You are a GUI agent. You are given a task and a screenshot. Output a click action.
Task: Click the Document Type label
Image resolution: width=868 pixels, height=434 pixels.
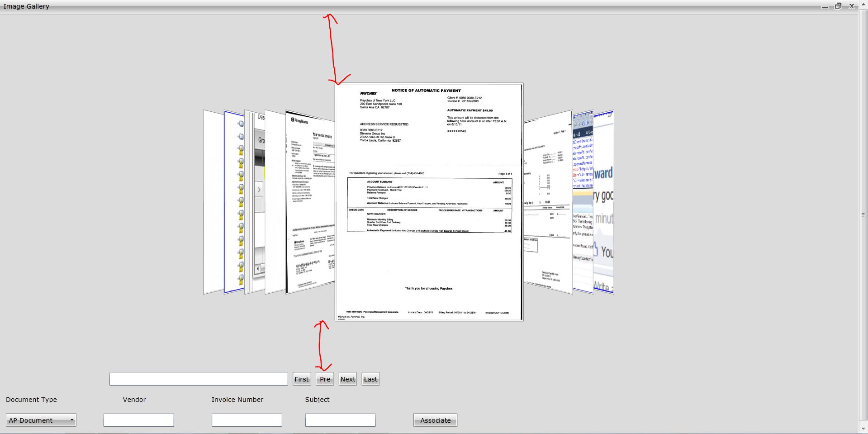(x=31, y=400)
